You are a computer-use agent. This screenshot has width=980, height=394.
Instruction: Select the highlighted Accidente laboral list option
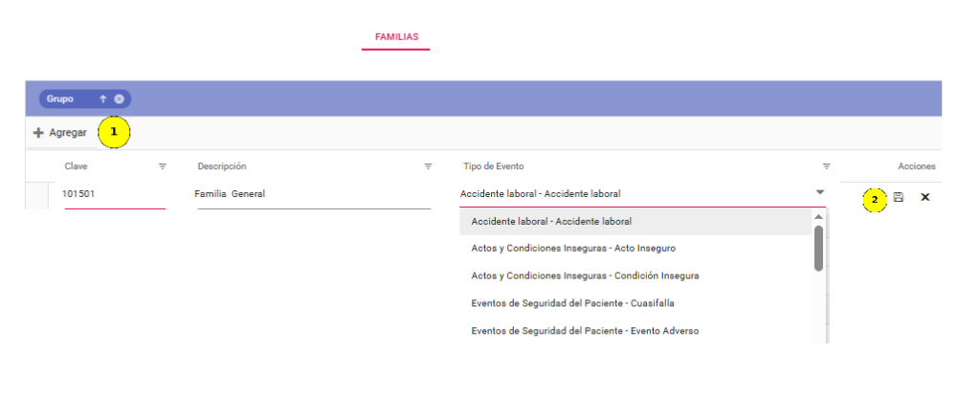tap(635, 221)
